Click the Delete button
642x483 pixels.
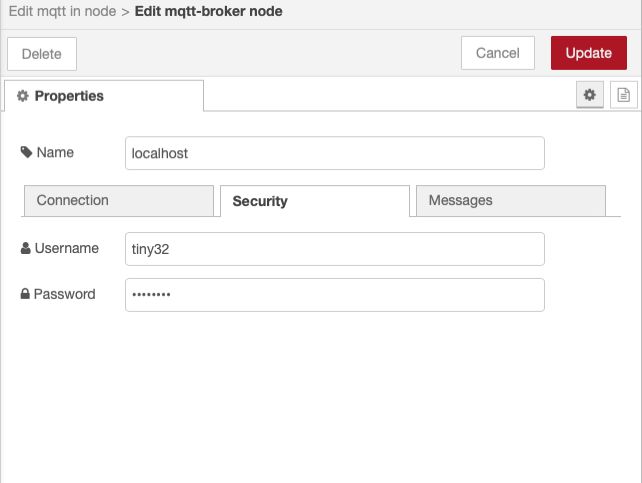coord(42,54)
